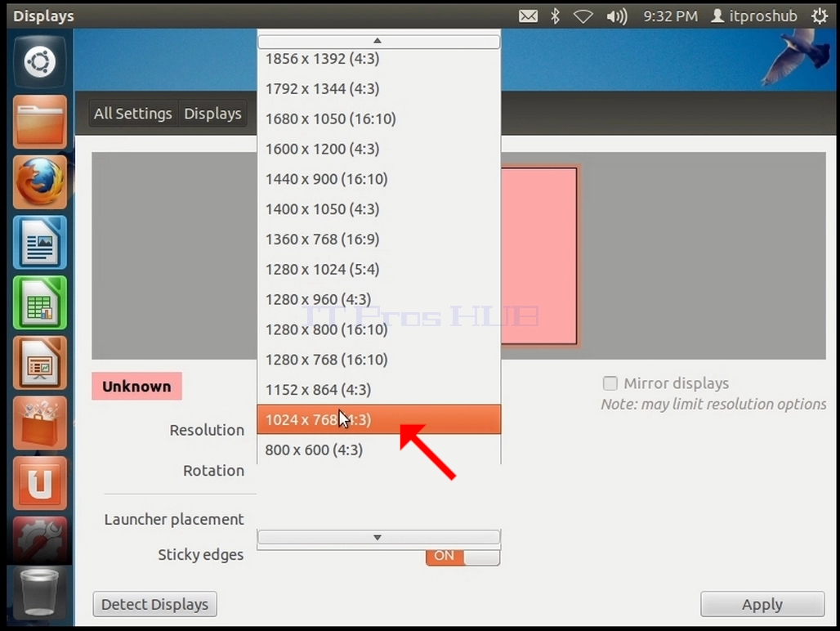Open LibreOffice Impress presentation icon
This screenshot has height=631, width=840.
pyautogui.click(x=40, y=363)
